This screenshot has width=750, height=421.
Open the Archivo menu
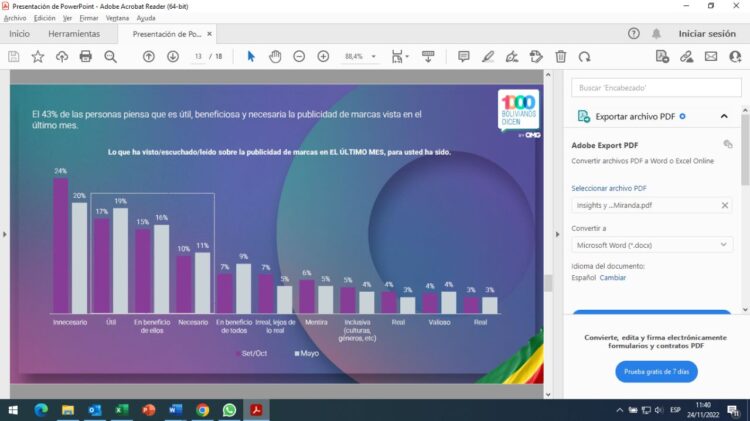click(15, 18)
